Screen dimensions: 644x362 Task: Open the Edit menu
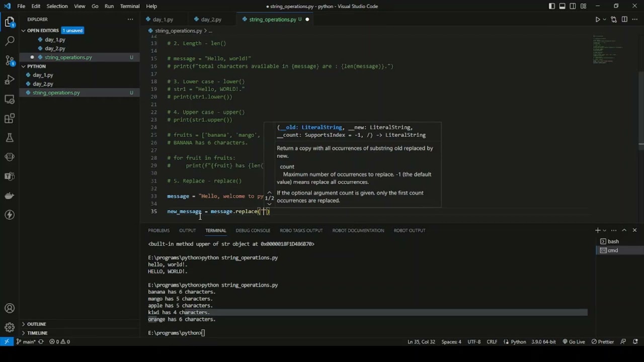point(36,6)
